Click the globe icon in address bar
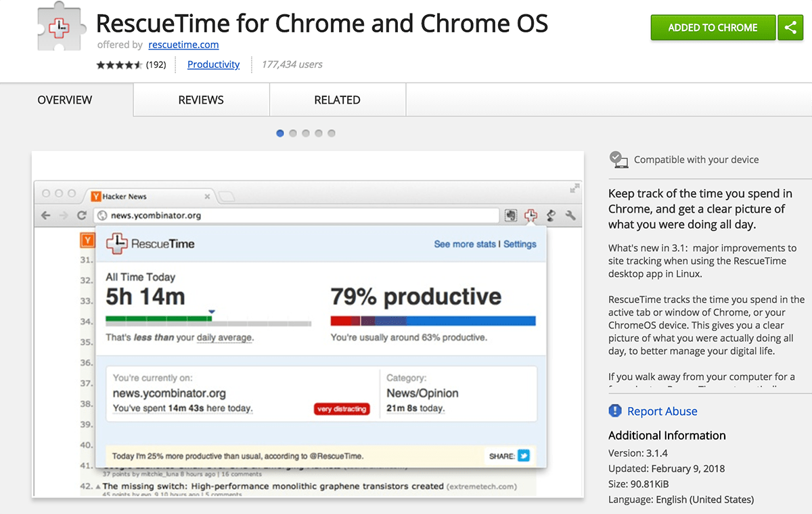Screen dimensions: 812x514 pos(103,215)
